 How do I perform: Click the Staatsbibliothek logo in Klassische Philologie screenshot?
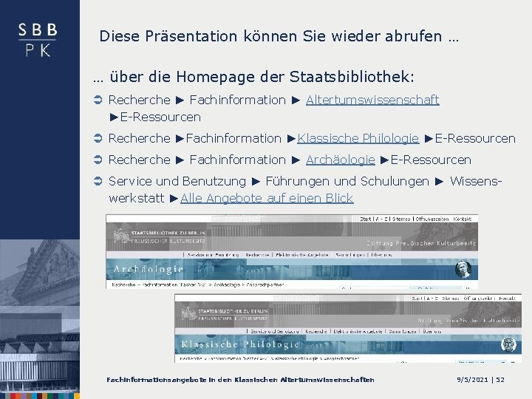point(225,314)
